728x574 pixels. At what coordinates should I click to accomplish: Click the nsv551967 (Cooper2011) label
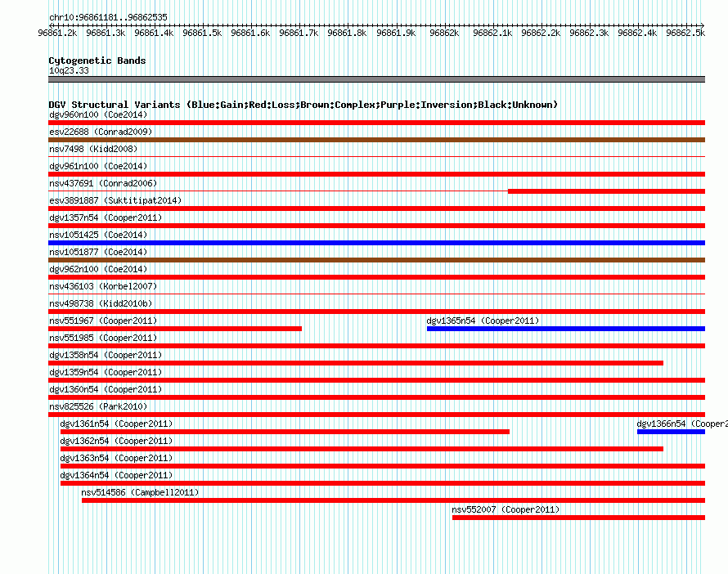(x=103, y=321)
